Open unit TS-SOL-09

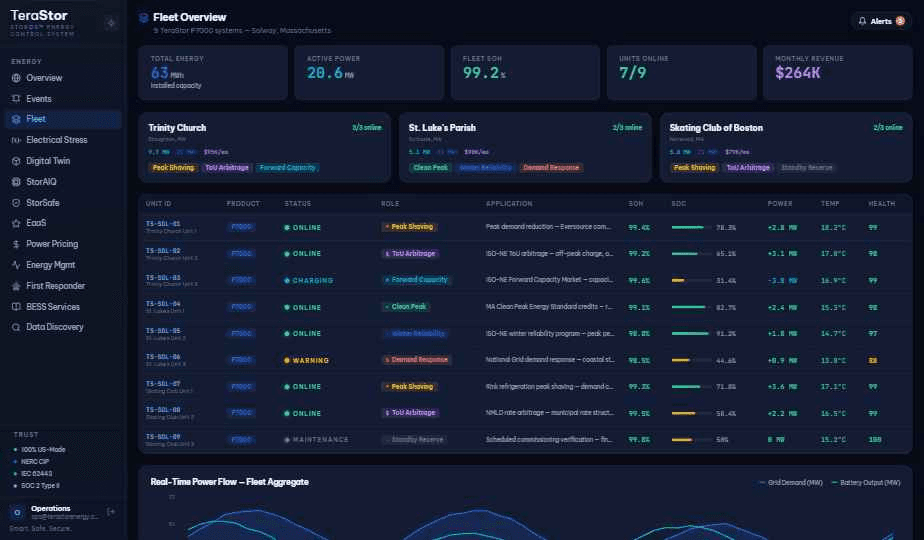[x=163, y=437]
